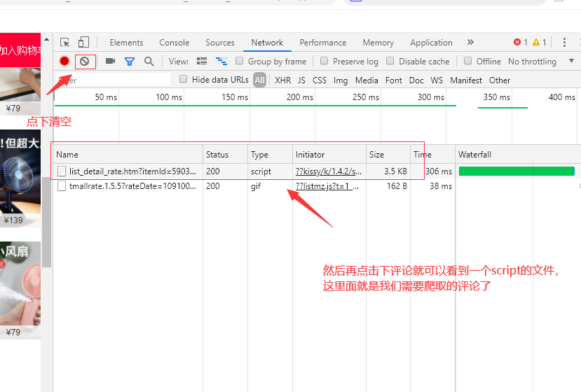Click the 200 ms overview timeline marker
The image size is (581, 392).
(x=300, y=97)
